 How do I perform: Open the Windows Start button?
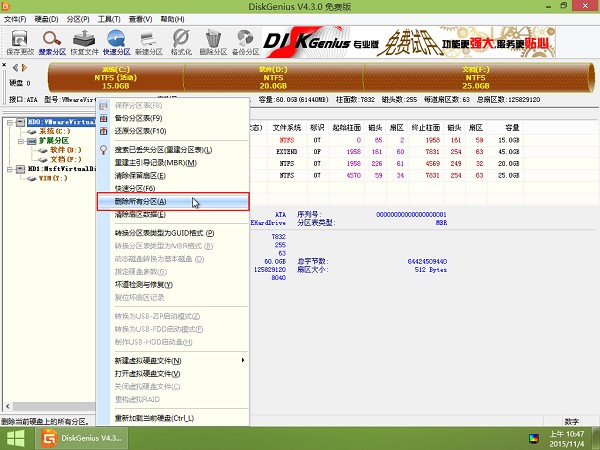pyautogui.click(x=16, y=439)
